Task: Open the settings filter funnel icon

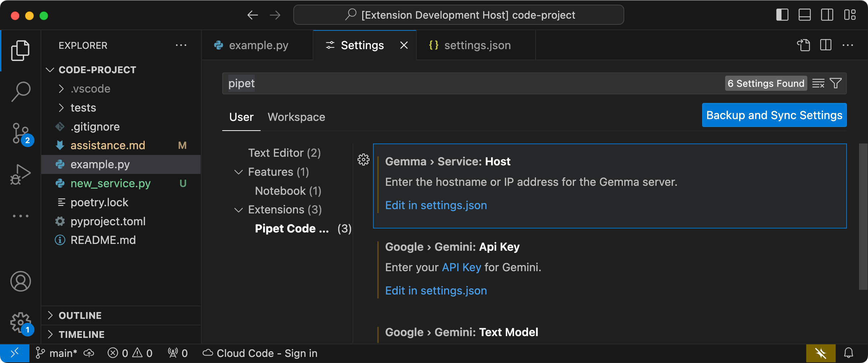Action: coord(835,83)
